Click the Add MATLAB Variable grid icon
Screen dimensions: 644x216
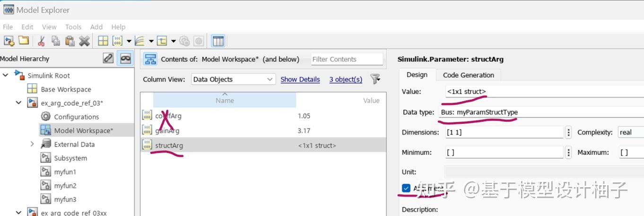pyautogui.click(x=103, y=41)
